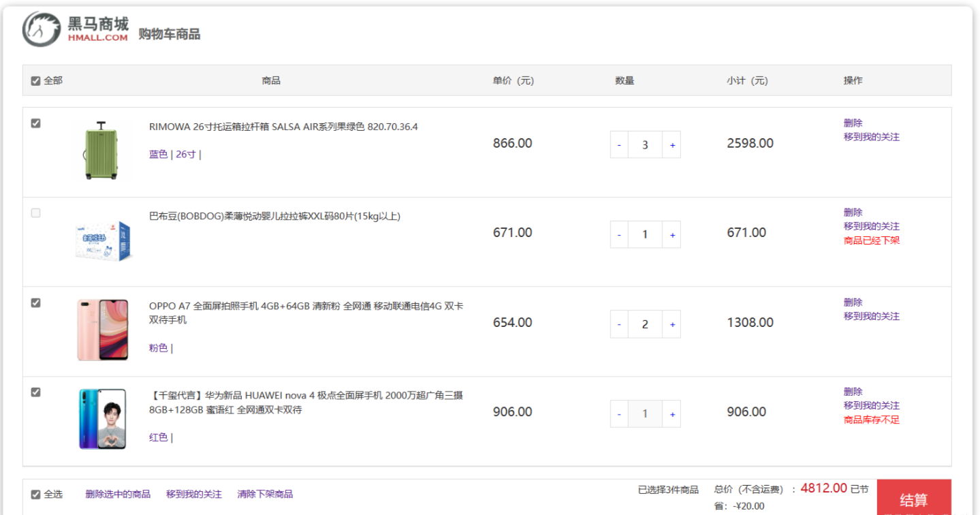The width and height of the screenshot is (980, 515).
Task: Decrease RIMOWA suitcase quantity with minus
Action: 619,145
